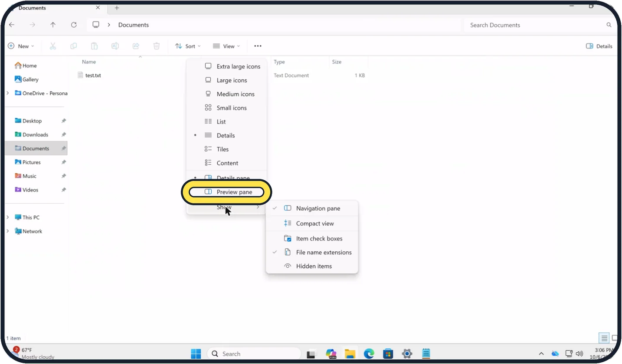Select Content view from View menu
The image size is (622, 364).
(227, 163)
